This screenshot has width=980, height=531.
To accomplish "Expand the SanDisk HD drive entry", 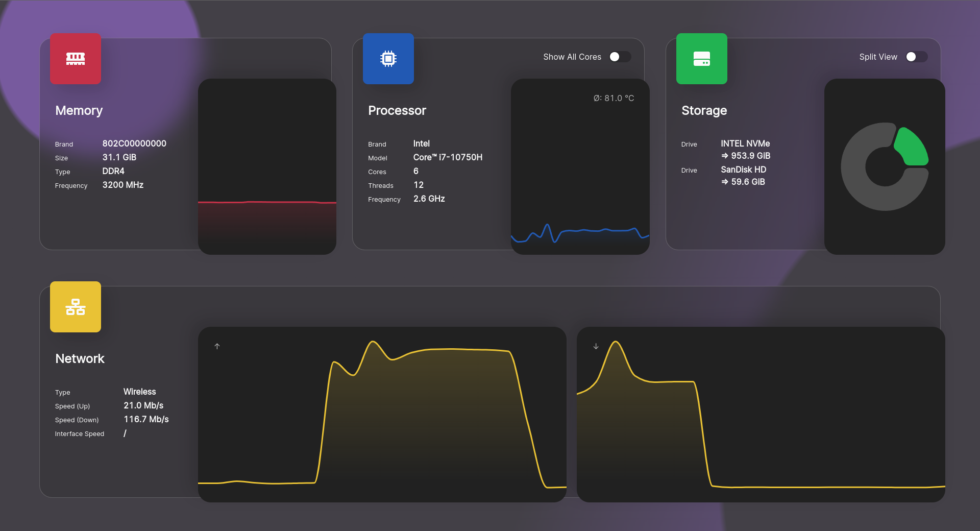I will pyautogui.click(x=743, y=170).
